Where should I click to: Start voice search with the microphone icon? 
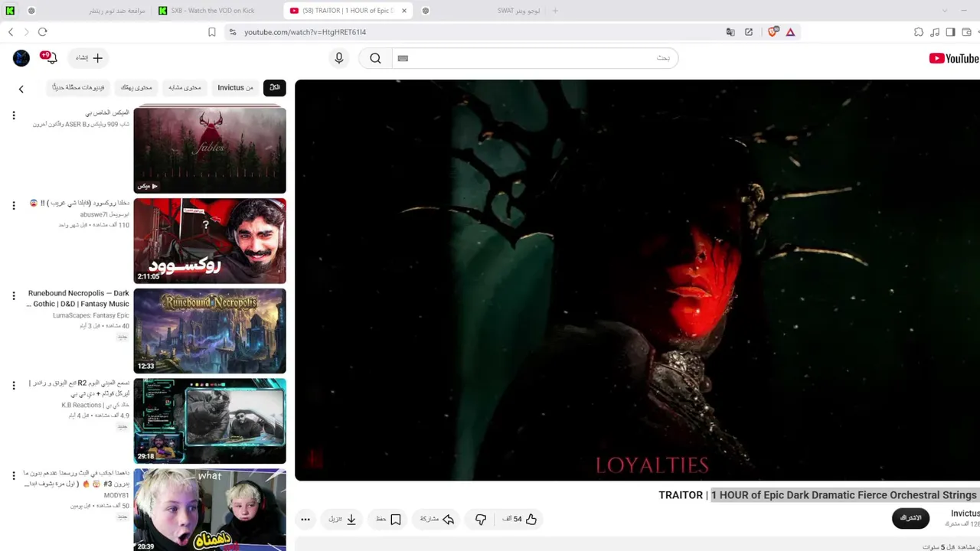(x=339, y=58)
